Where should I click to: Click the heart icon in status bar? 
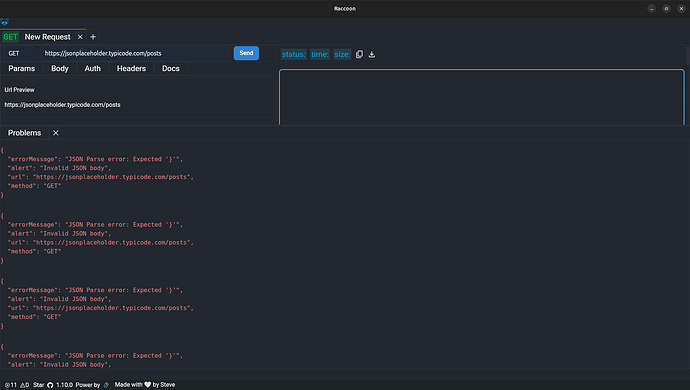(x=147, y=385)
